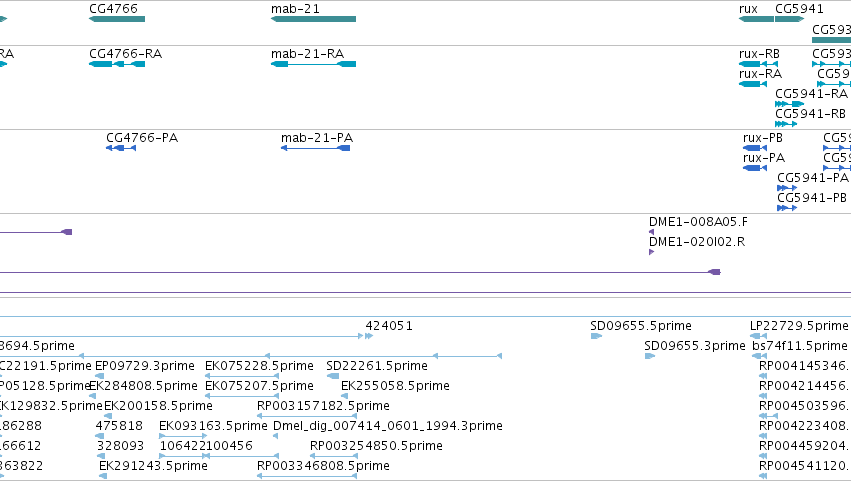Select the CG5941-RB transcript label
This screenshot has height=481, width=851.
pos(810,114)
